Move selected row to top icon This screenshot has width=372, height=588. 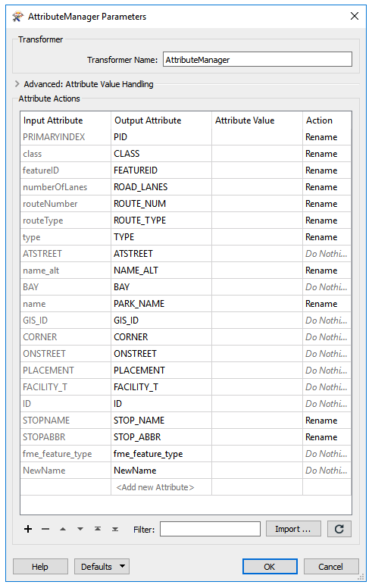coord(98,529)
